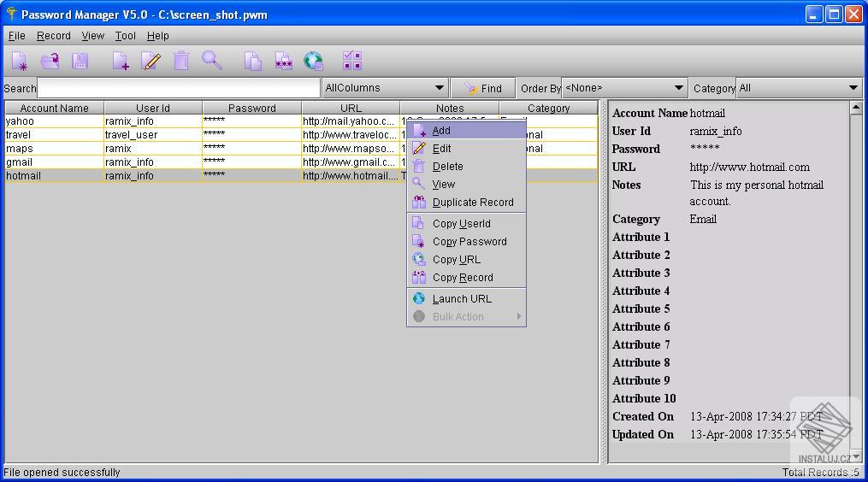Click the Copy Password asterisks icon
868x482 pixels.
tap(283, 61)
